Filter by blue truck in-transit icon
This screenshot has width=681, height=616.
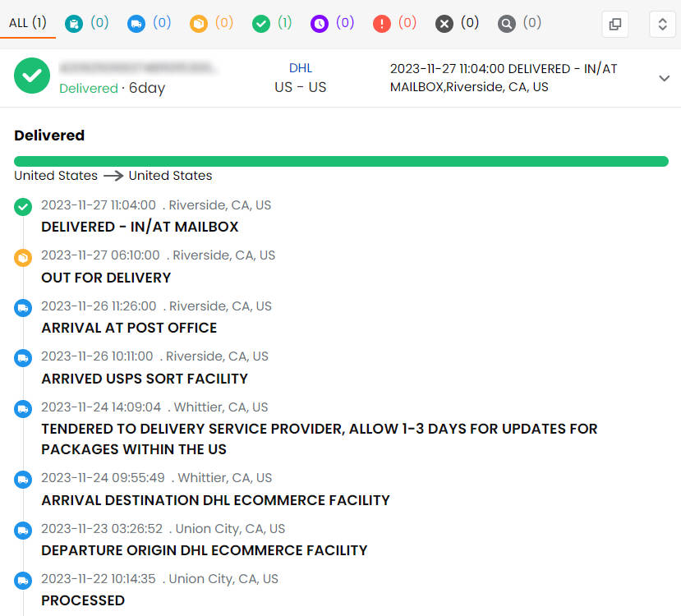tap(136, 24)
